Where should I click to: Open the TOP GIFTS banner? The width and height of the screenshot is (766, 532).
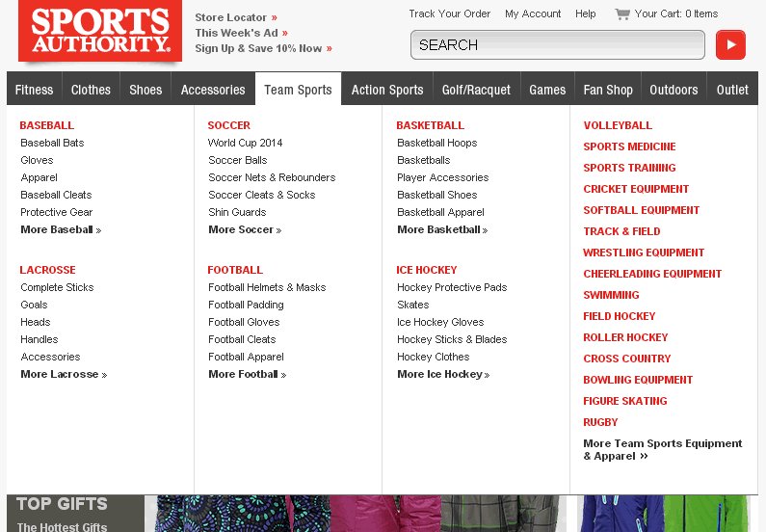click(x=76, y=514)
